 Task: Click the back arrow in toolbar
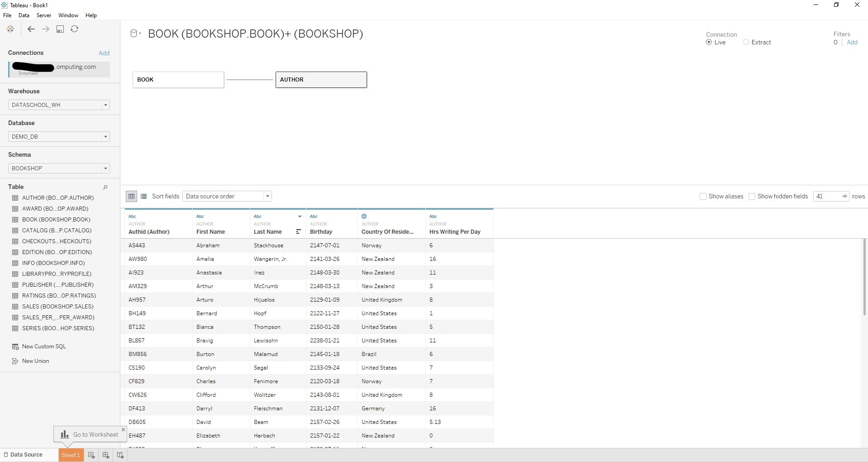pos(31,29)
